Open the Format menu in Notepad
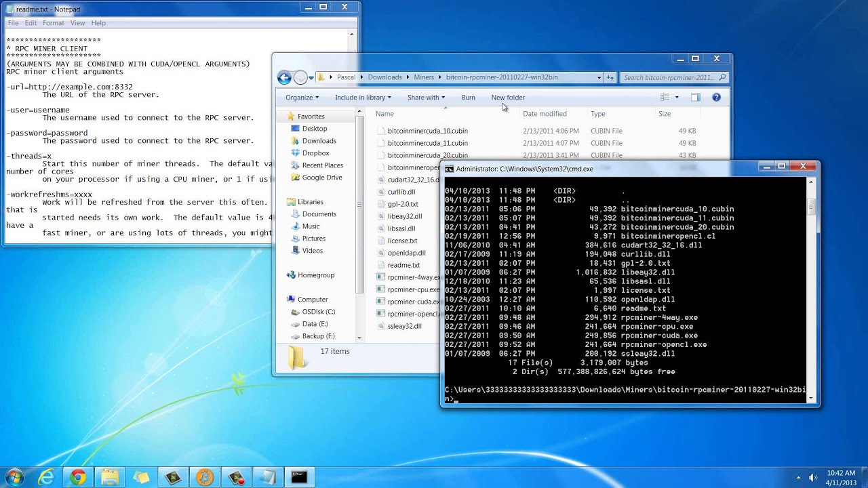Image resolution: width=868 pixels, height=488 pixels. click(53, 23)
